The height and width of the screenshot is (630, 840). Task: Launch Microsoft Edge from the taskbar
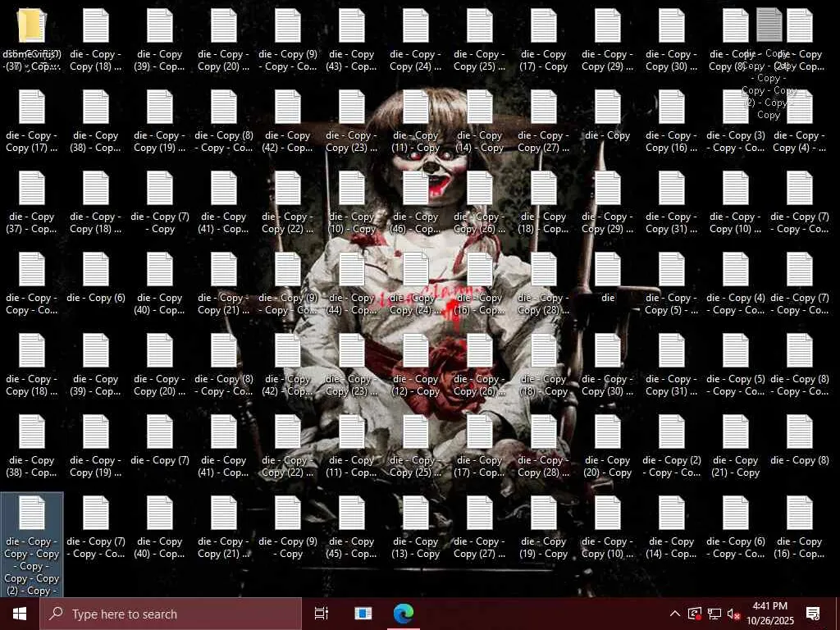tap(404, 614)
